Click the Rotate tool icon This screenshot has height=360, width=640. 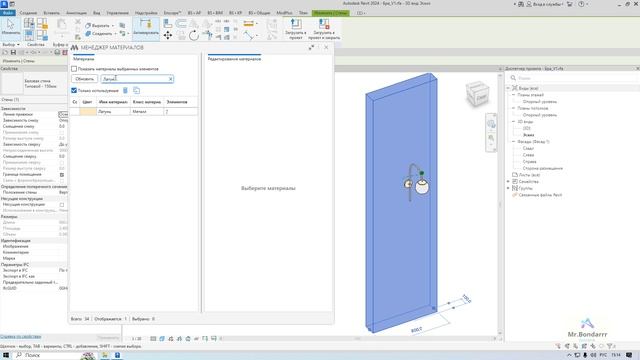[x=194, y=36]
